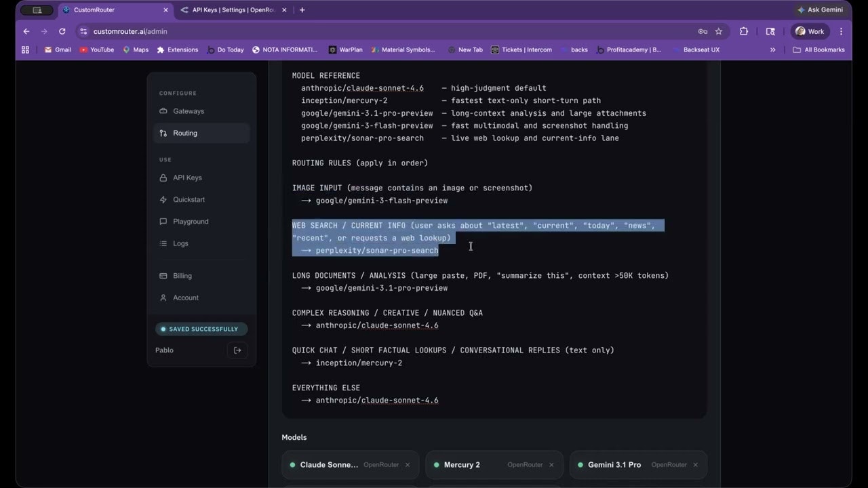Image resolution: width=868 pixels, height=488 pixels.
Task: Select the Quickstart lightning icon
Action: click(163, 199)
